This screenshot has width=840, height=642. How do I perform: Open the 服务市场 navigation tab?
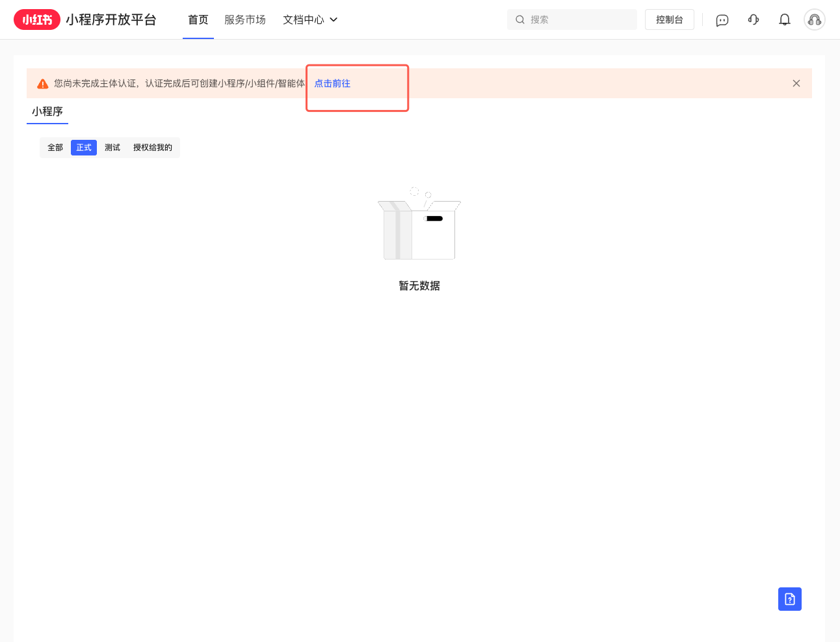point(245,20)
